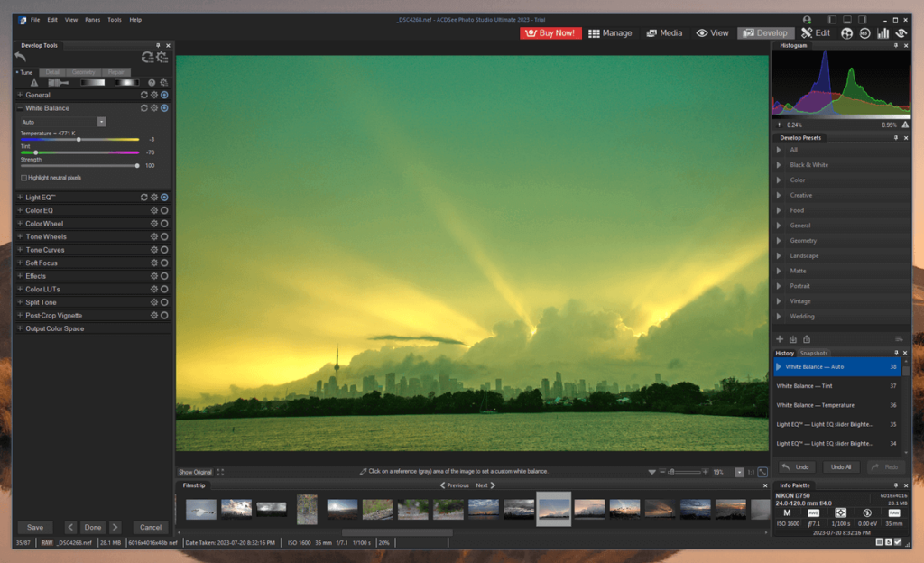The width and height of the screenshot is (924, 563).
Task: Pin the Histogram panel
Action: 896,45
